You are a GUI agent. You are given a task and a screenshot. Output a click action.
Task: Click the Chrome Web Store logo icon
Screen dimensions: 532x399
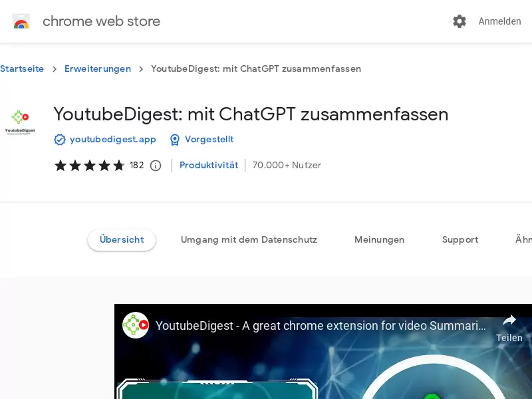click(21, 21)
